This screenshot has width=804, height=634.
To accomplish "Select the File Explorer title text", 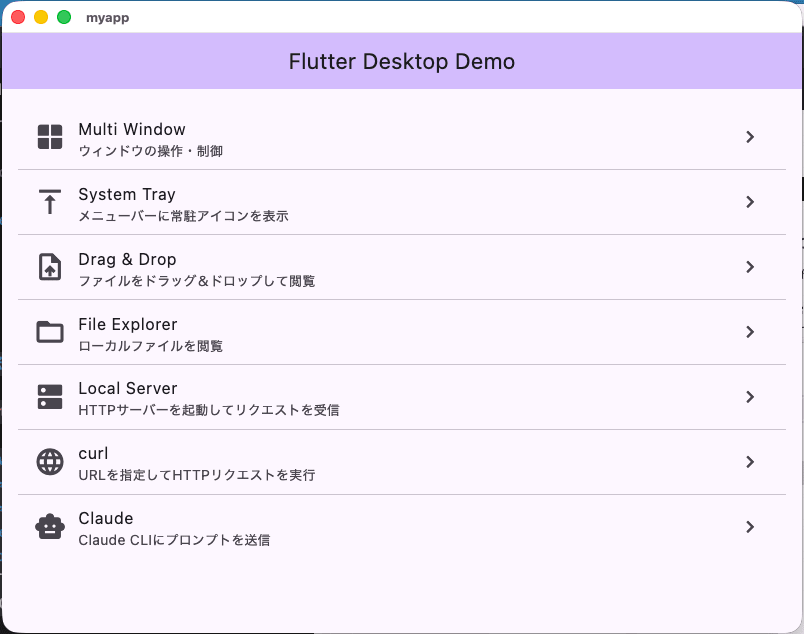I will [x=128, y=324].
